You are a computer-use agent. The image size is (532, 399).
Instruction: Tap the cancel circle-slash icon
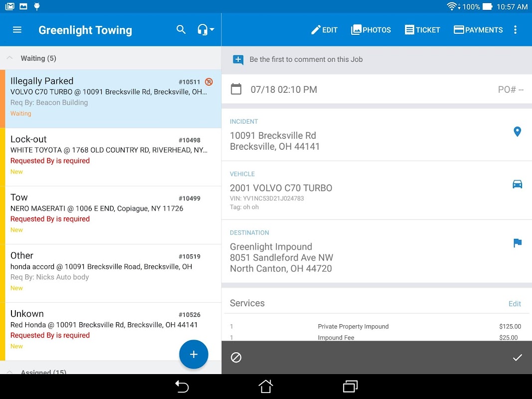(x=236, y=357)
